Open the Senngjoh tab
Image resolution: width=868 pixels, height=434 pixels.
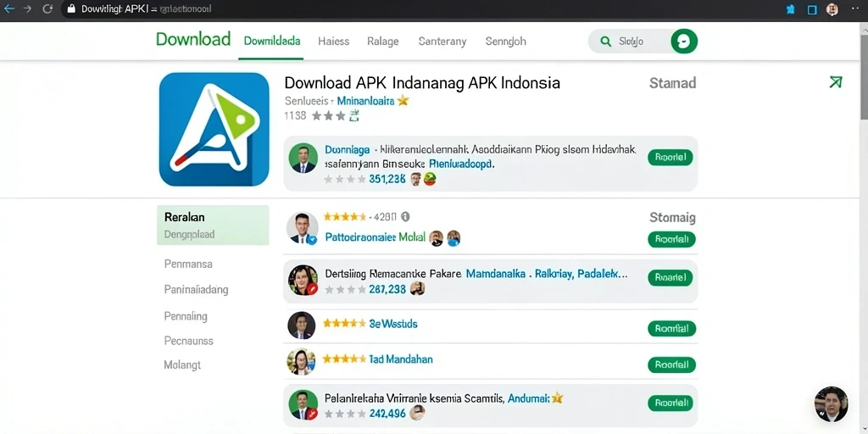point(505,42)
